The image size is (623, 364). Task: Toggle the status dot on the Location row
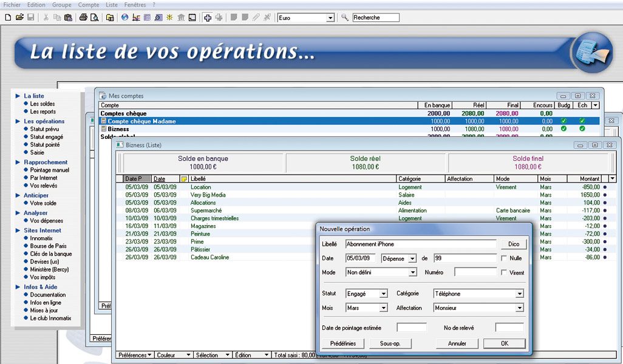pos(605,187)
